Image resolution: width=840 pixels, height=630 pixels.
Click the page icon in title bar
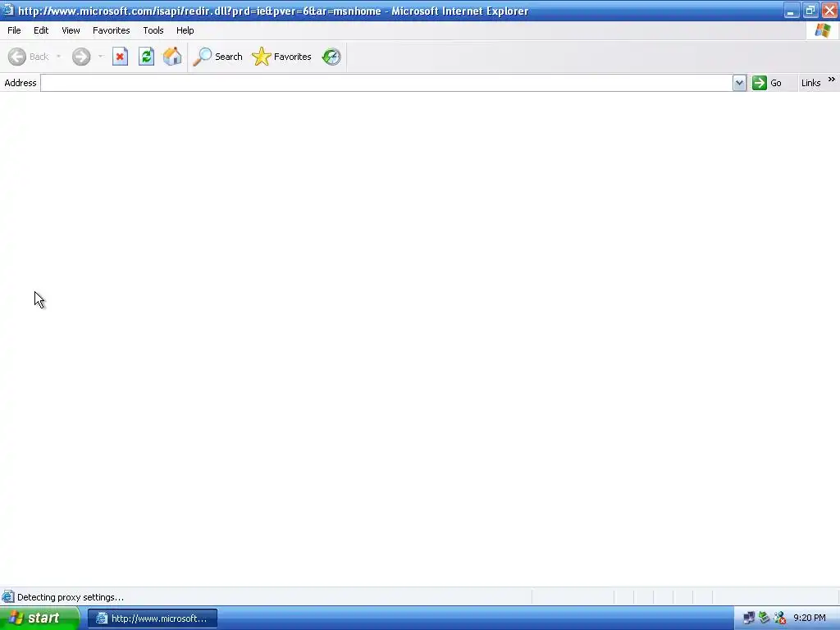[x=8, y=10]
